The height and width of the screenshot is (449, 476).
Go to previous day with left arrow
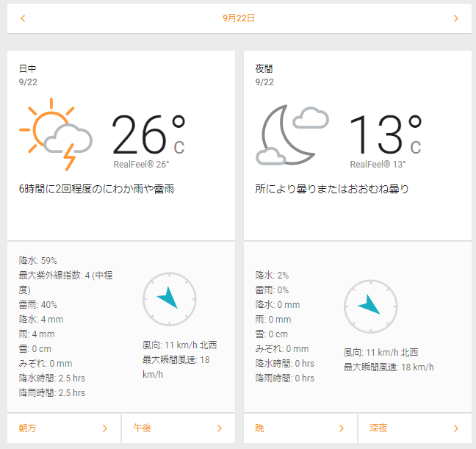(x=23, y=18)
